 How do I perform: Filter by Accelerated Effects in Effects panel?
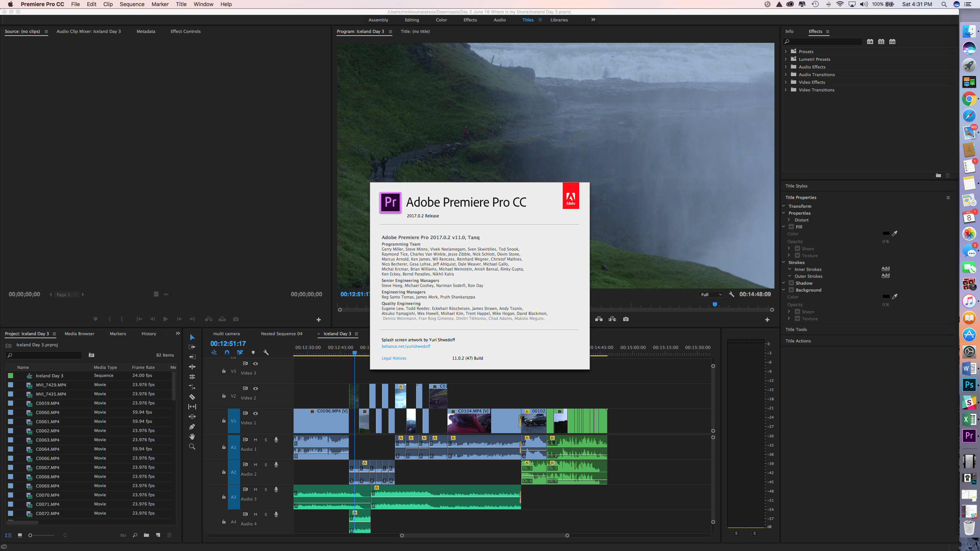pyautogui.click(x=870, y=41)
